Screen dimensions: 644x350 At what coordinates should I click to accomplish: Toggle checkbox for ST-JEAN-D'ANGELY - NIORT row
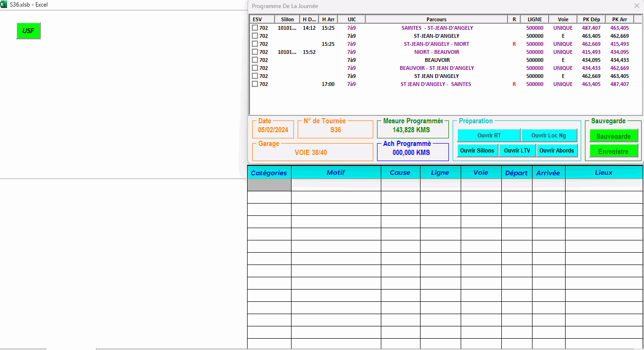point(255,44)
